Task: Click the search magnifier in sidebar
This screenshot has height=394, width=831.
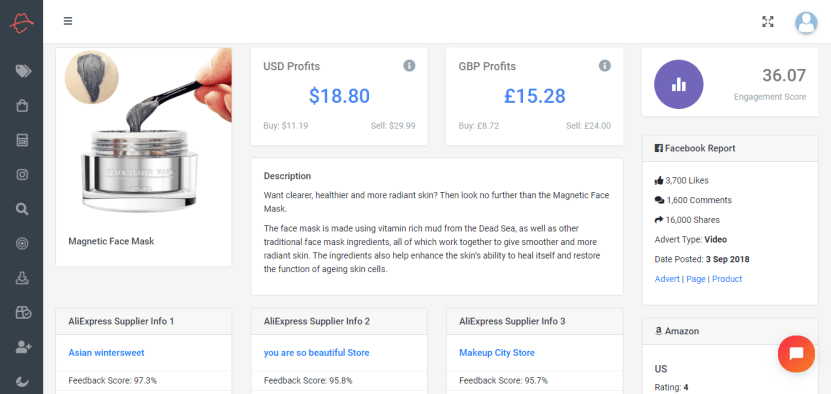Action: pos(22,209)
